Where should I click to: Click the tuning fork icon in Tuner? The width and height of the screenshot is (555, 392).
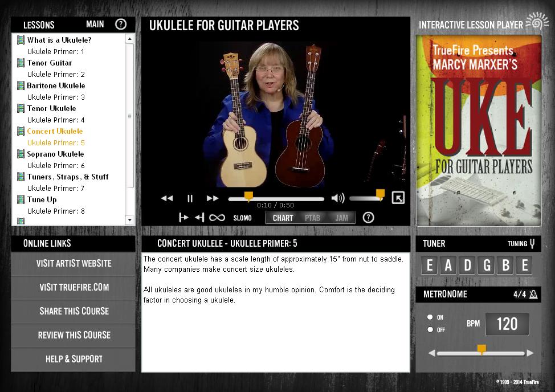point(532,243)
